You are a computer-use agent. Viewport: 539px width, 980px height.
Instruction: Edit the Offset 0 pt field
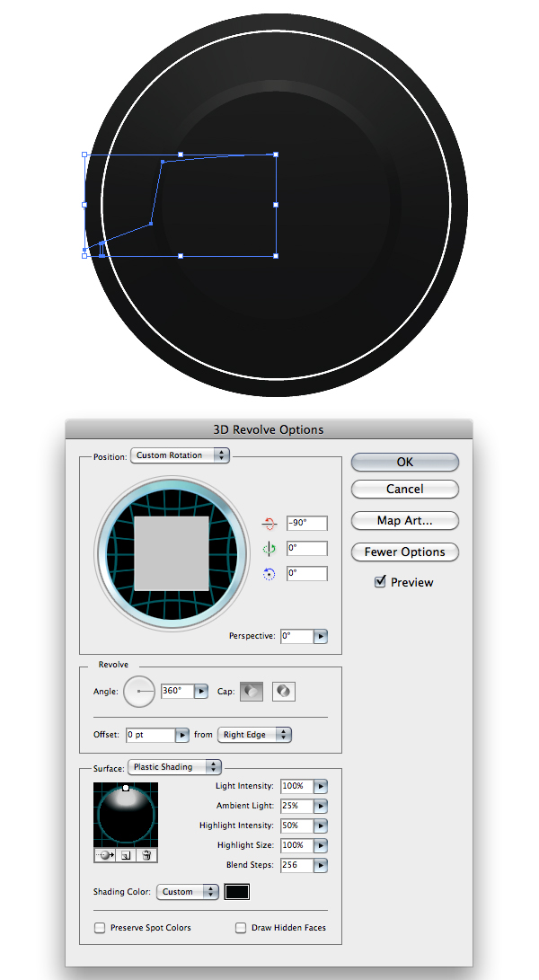(x=150, y=735)
